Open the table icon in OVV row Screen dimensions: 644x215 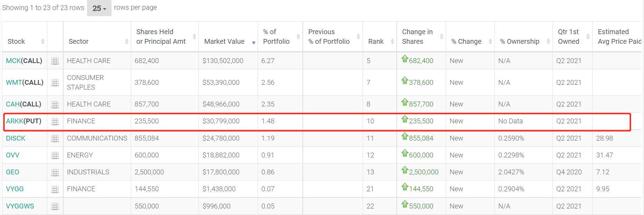point(55,155)
